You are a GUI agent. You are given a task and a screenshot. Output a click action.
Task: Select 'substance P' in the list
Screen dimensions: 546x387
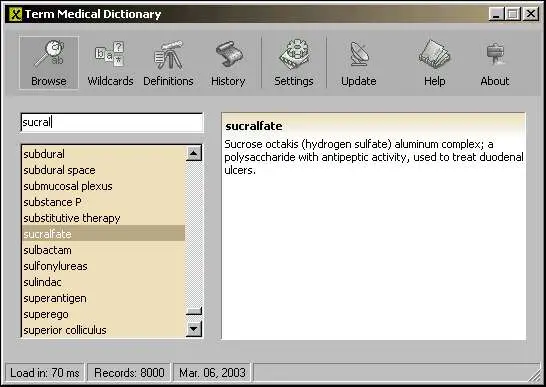click(x=103, y=202)
